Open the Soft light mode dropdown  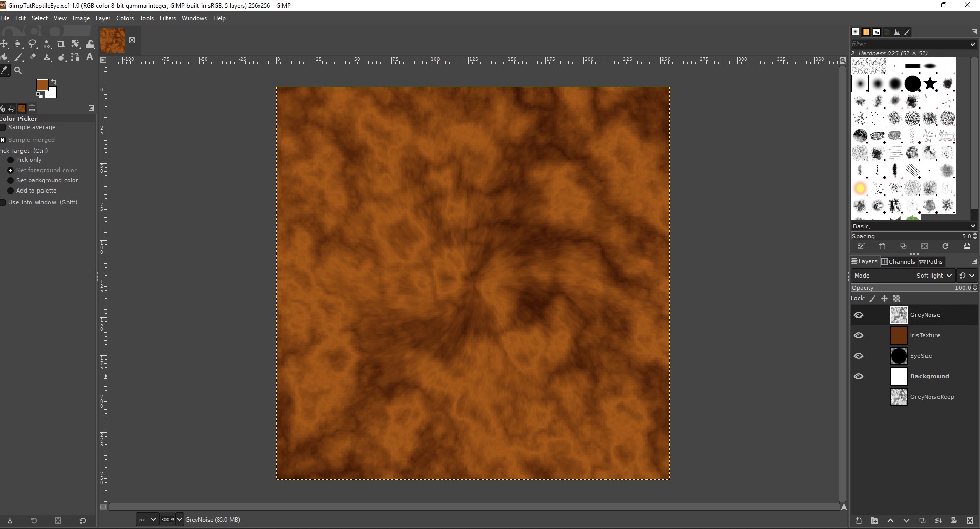coord(934,276)
